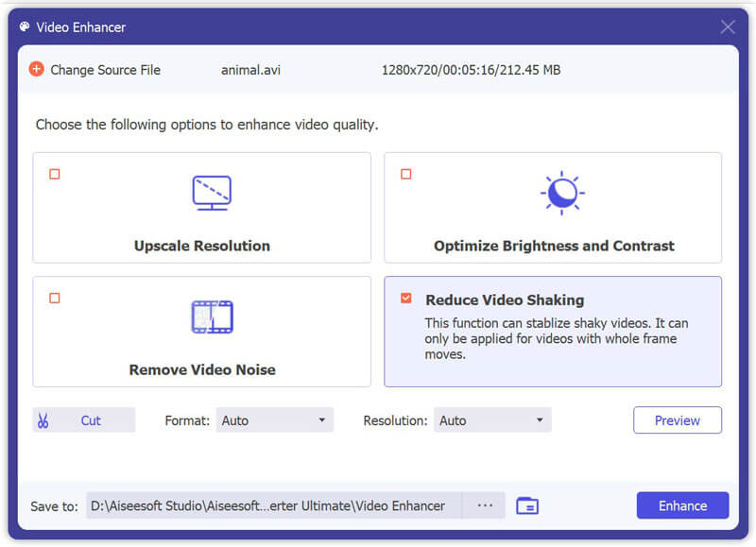The image size is (756, 547).
Task: Close the Video Enhancer dialog
Action: click(x=728, y=27)
